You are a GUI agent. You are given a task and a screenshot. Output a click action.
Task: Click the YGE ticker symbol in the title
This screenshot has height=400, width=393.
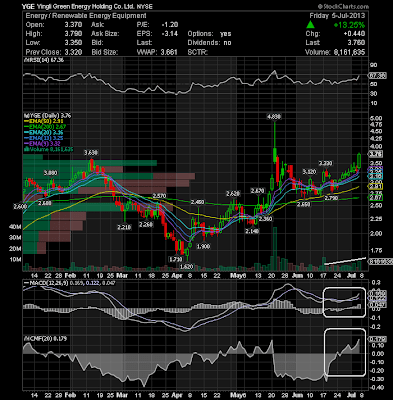27,6
